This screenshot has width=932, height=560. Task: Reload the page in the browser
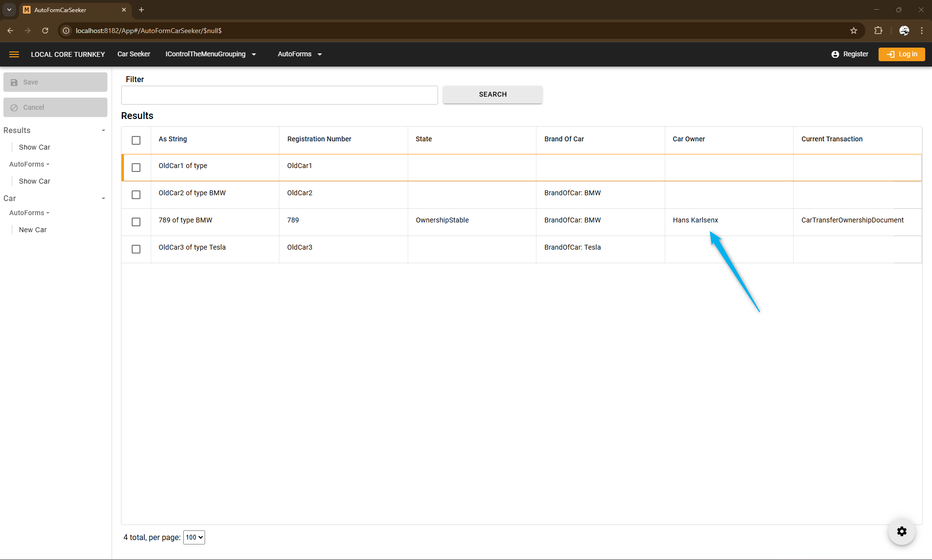45,31
